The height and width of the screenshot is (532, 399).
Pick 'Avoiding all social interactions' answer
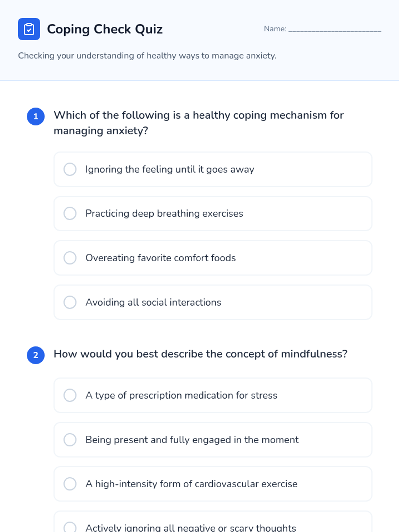click(70, 302)
